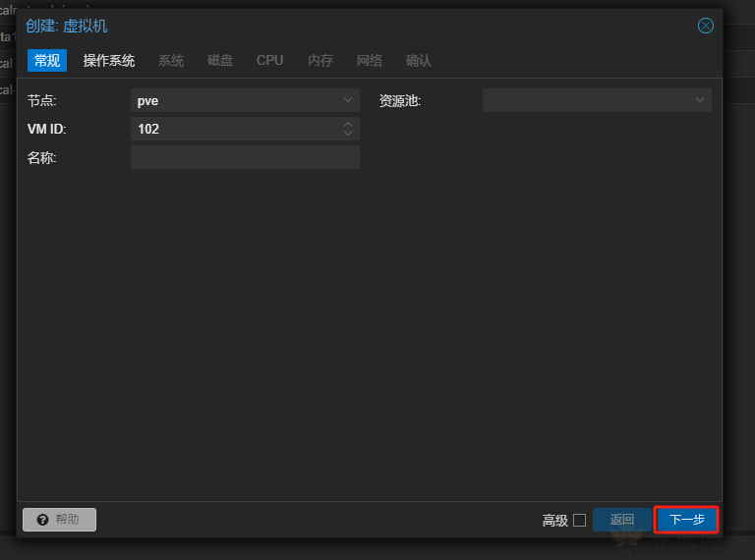Click the 节点 label

42,100
